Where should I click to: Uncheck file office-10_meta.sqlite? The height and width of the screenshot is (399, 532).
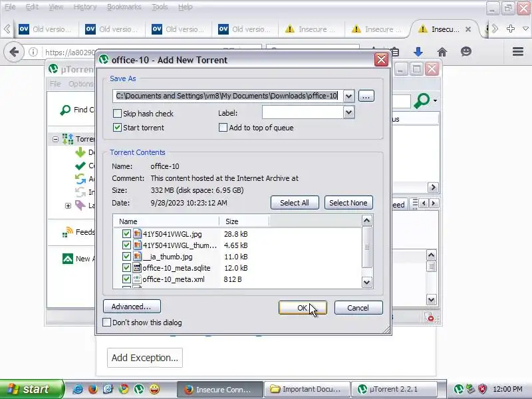(126, 268)
